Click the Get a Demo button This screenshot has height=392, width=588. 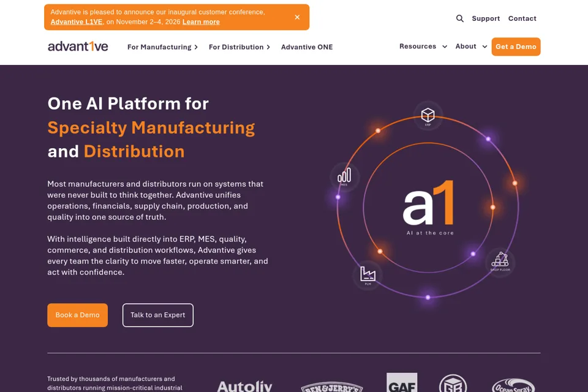516,47
